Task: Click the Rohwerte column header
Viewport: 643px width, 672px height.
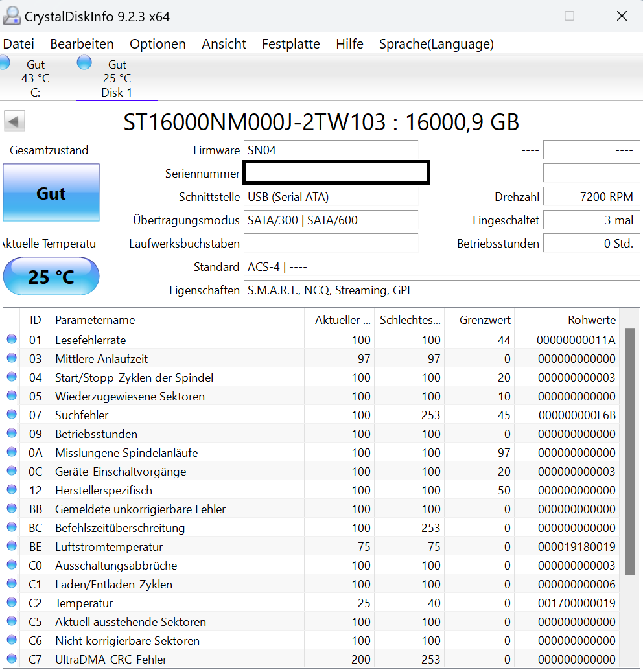Action: coord(567,320)
